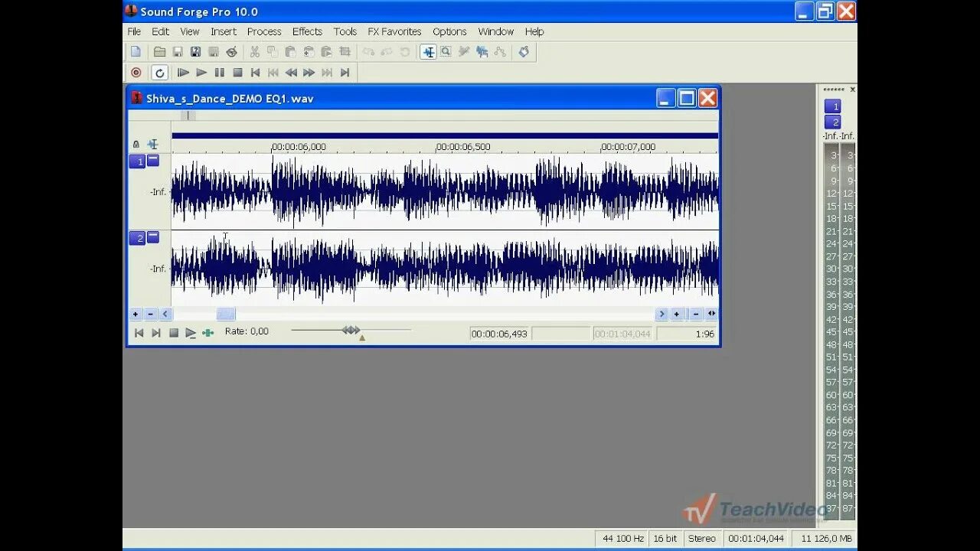Toggle the lock icon above channel 1
The width and height of the screenshot is (980, 551).
click(x=136, y=144)
